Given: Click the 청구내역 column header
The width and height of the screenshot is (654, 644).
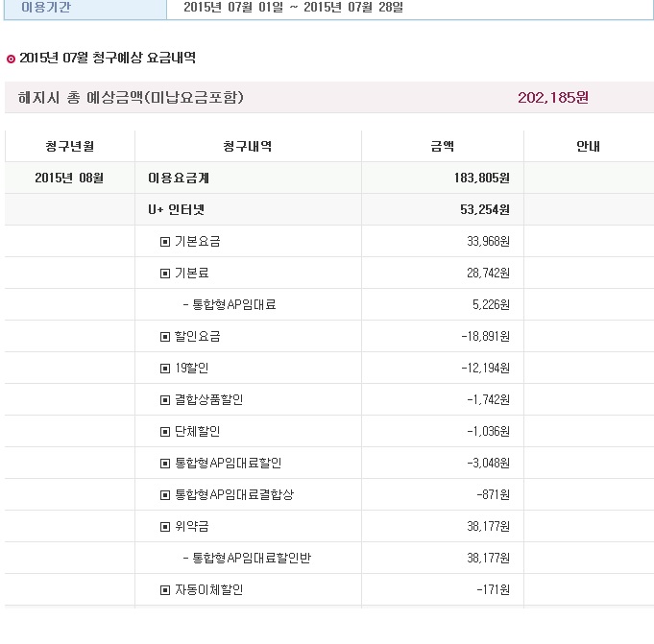Looking at the screenshot, I should pyautogui.click(x=248, y=146).
